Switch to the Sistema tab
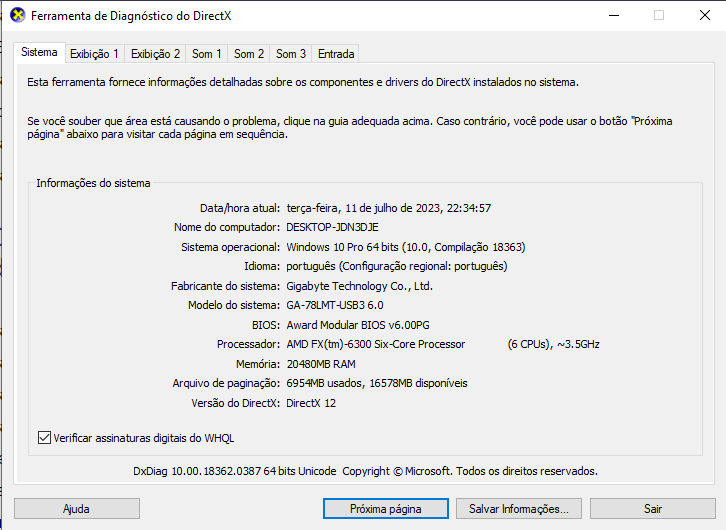 click(x=39, y=52)
